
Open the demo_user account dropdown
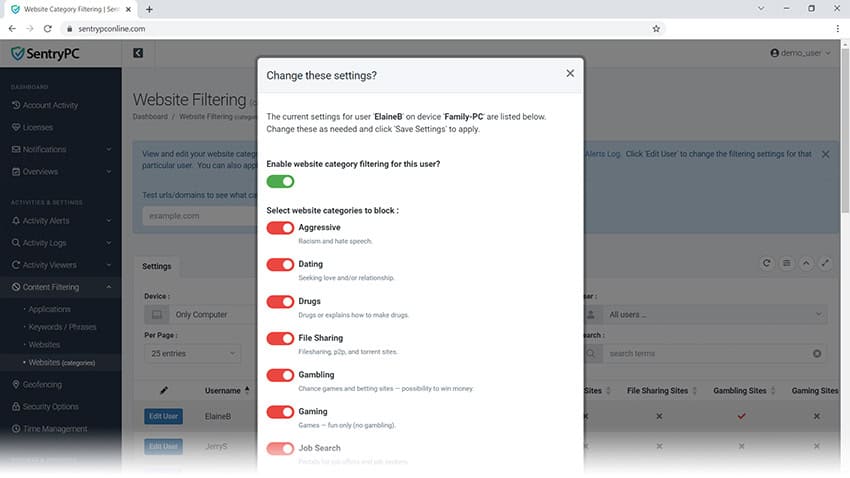point(800,53)
